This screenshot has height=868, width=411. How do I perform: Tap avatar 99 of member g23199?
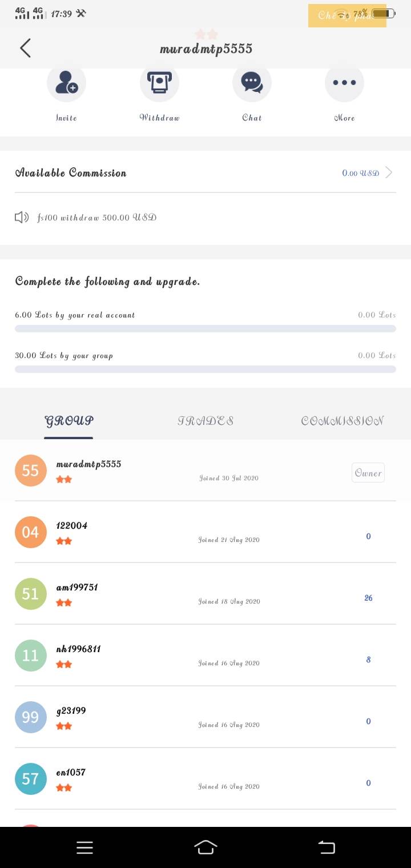(31, 717)
